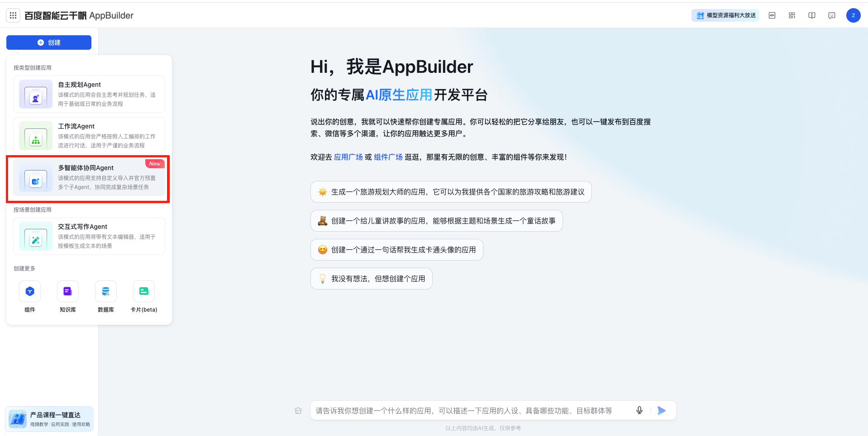Click the 交互式写作Agent thumbnail icon
This screenshot has height=436, width=868.
click(x=36, y=236)
